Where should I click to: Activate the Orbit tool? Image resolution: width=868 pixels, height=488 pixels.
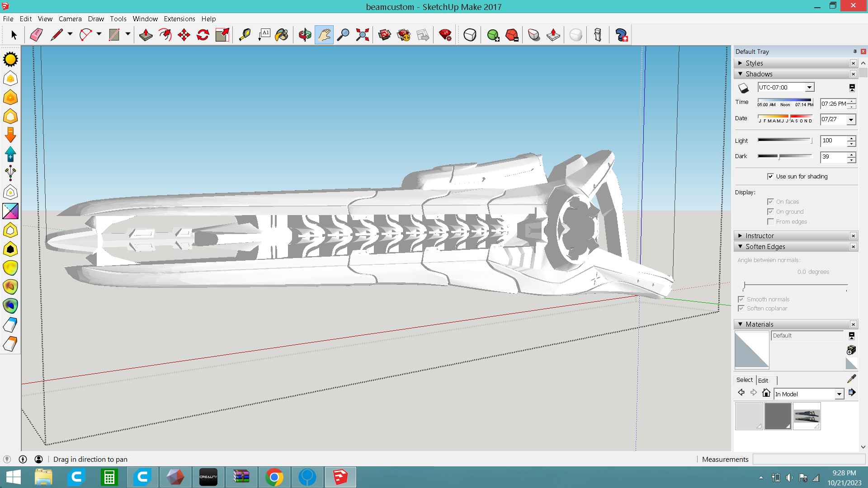point(305,35)
